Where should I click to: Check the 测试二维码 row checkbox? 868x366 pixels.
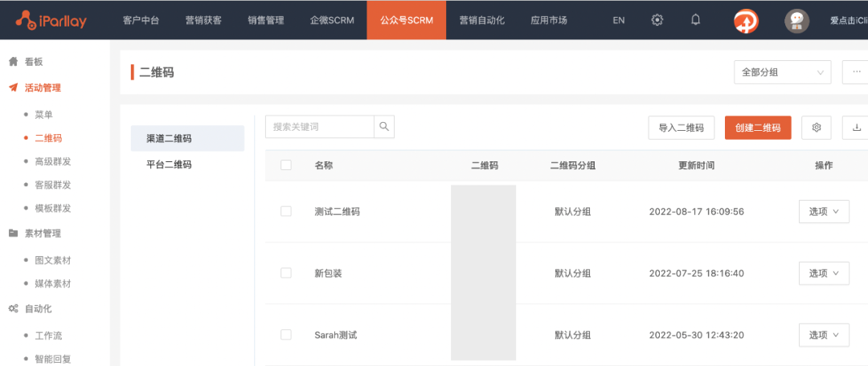tap(286, 211)
